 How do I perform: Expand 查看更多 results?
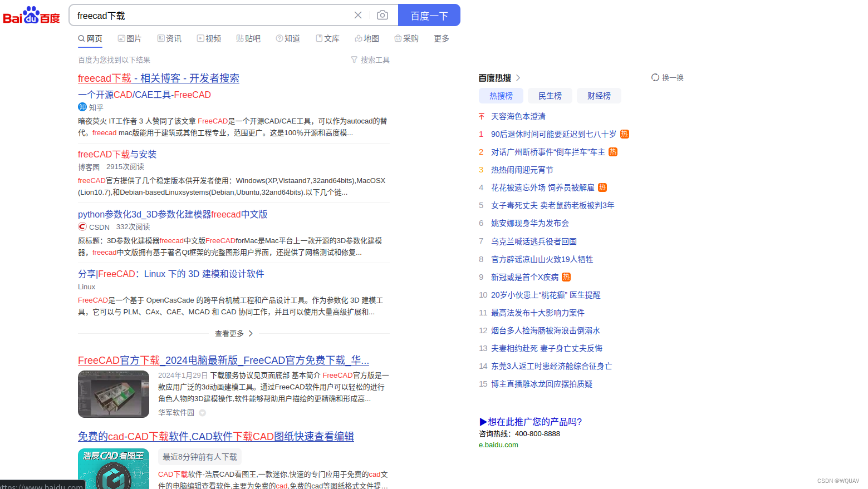click(x=234, y=333)
